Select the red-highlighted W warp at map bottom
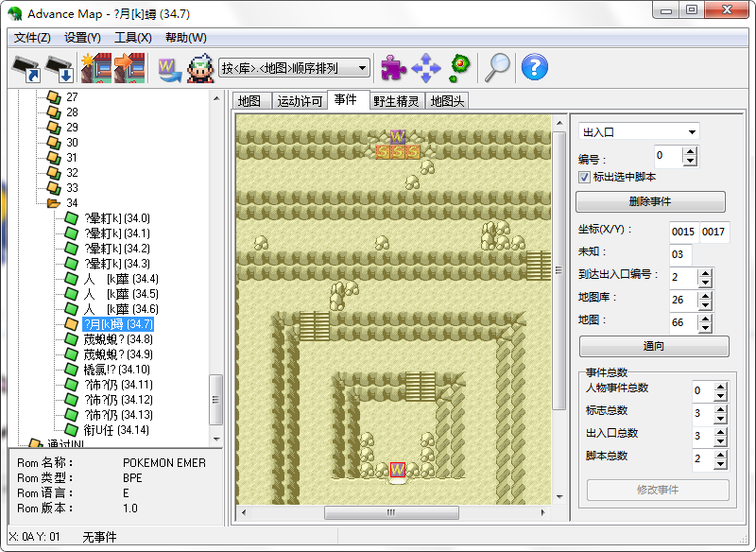Screen dimensions: 756x552 (x=397, y=469)
